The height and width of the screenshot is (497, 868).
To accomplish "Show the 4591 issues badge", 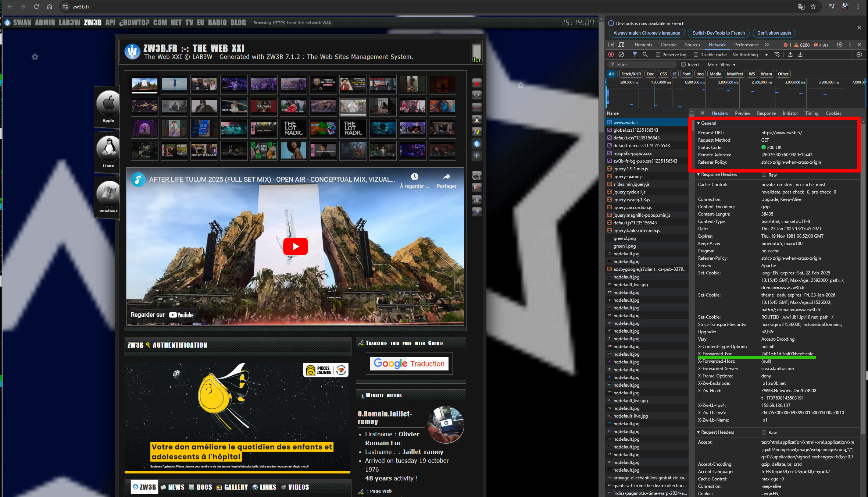I will click(821, 45).
